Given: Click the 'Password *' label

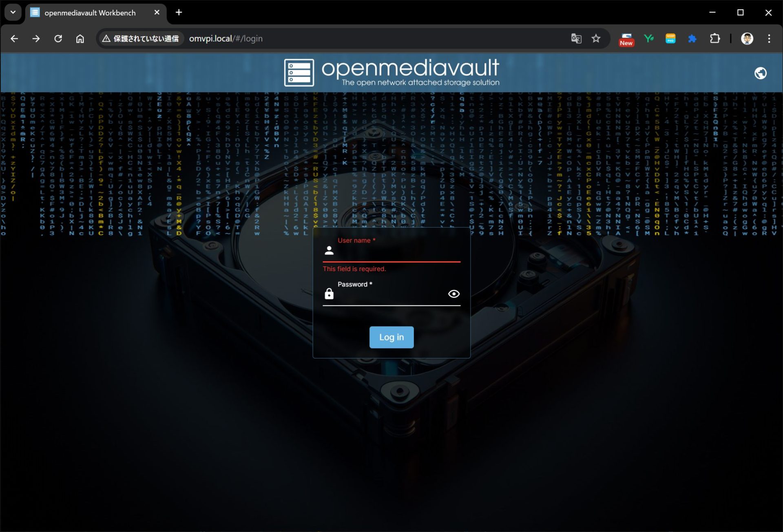Looking at the screenshot, I should (x=355, y=285).
